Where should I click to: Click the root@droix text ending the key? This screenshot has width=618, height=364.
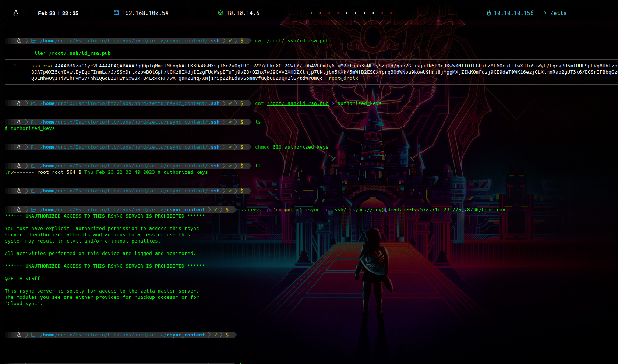[x=343, y=78]
